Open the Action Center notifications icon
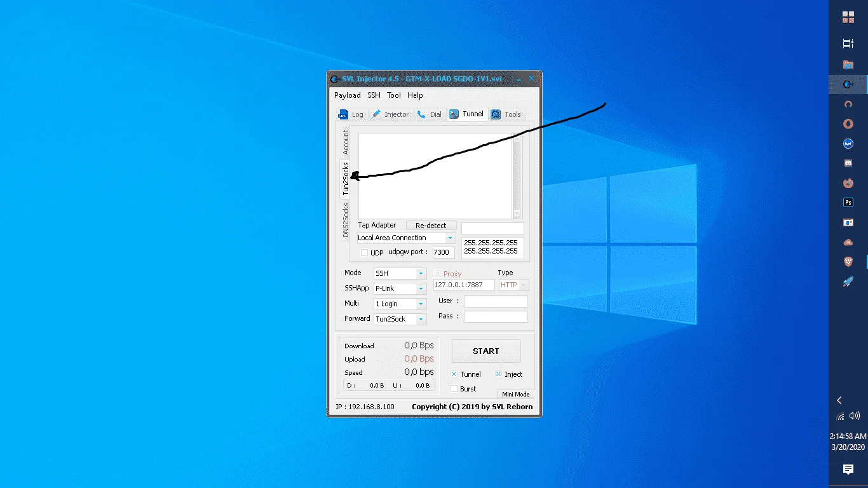This screenshot has height=488, width=868. pyautogui.click(x=848, y=469)
